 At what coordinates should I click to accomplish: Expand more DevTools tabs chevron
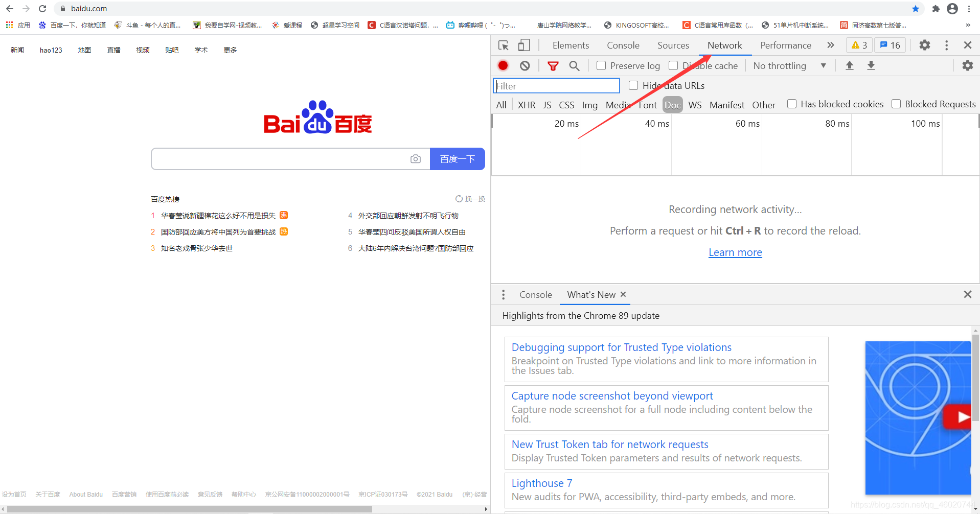831,45
